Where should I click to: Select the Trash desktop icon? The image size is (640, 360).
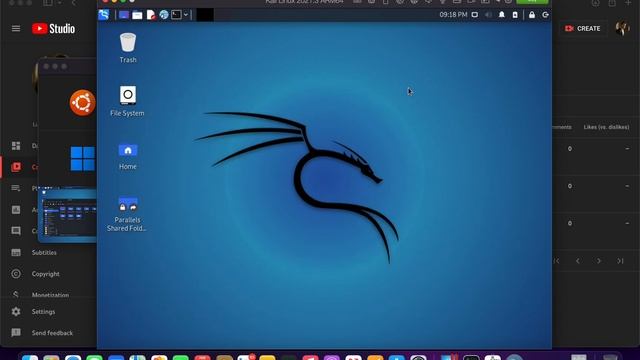coord(128,48)
